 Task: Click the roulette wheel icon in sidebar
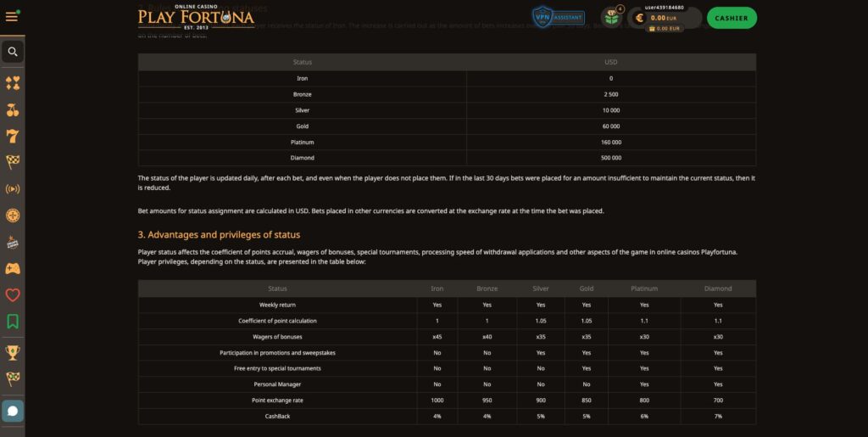point(13,216)
